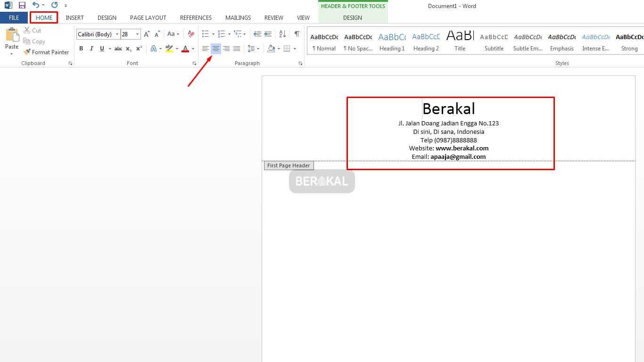Justify the paragraph text
The width and height of the screenshot is (644, 362).
[237, 49]
